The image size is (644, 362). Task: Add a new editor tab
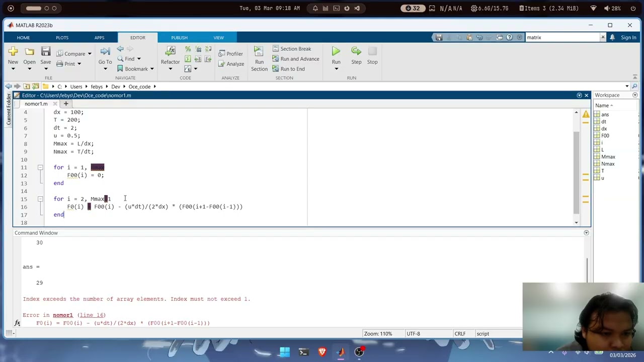66,104
